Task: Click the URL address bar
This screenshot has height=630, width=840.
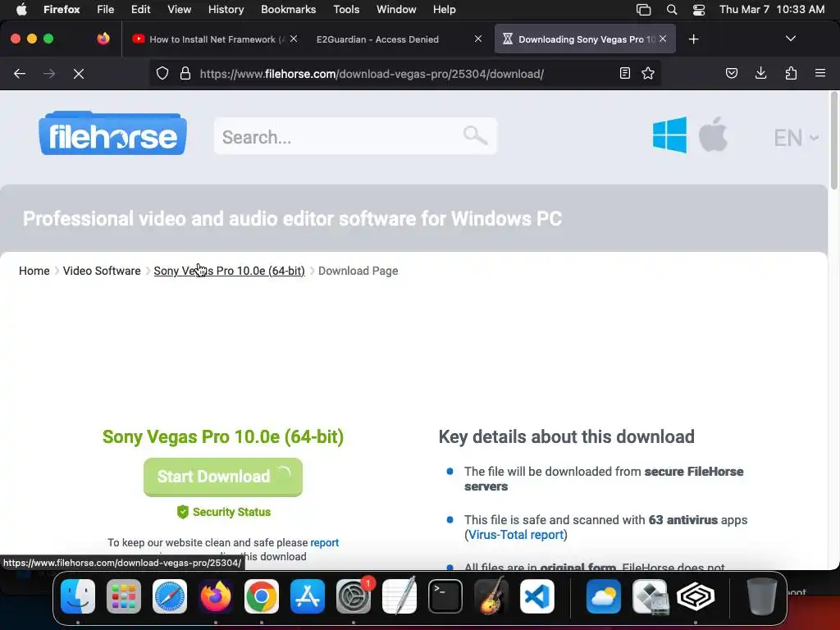Action: click(404, 73)
